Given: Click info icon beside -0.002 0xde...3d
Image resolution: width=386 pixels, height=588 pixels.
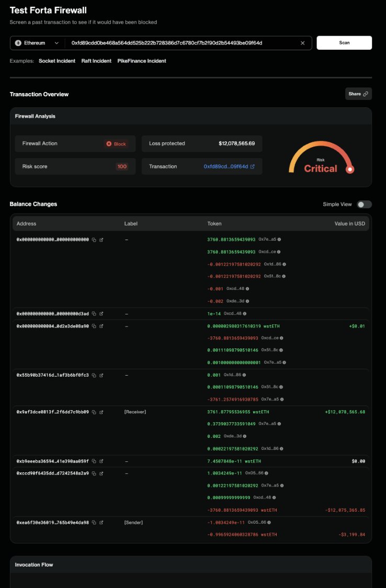Looking at the screenshot, I should click(x=247, y=301).
